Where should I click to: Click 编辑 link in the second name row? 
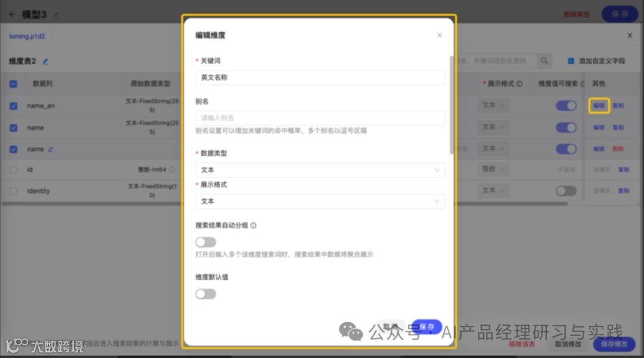click(x=599, y=127)
